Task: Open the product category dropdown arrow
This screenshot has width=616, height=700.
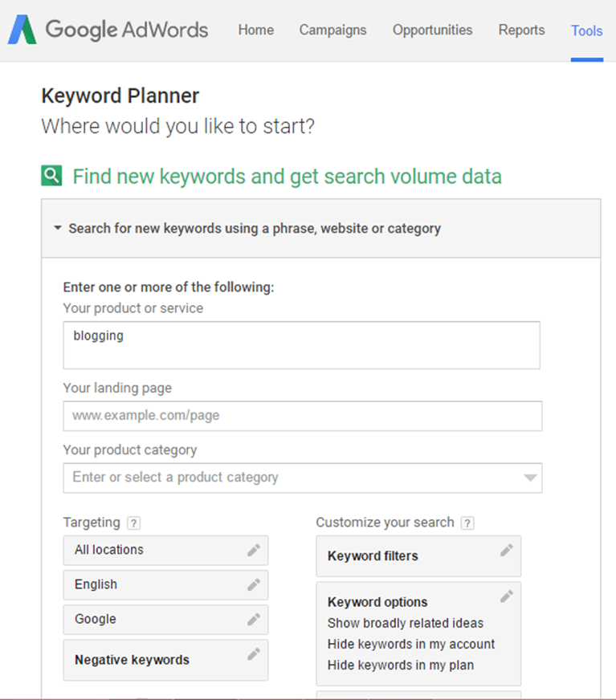Action: point(529,478)
